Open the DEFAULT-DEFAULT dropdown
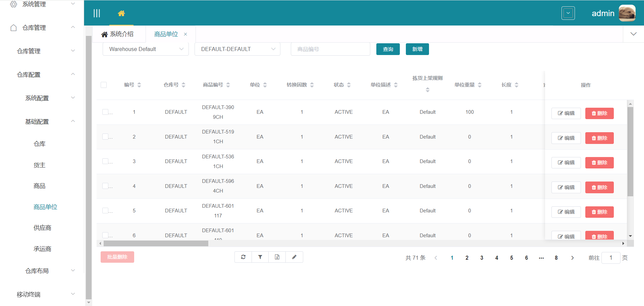This screenshot has width=644, height=306. coord(237,49)
